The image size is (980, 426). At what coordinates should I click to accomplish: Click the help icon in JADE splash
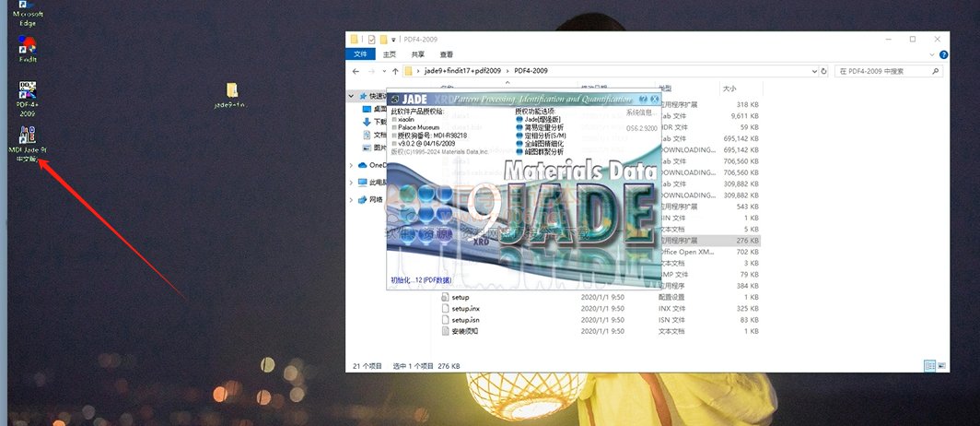coord(643,99)
